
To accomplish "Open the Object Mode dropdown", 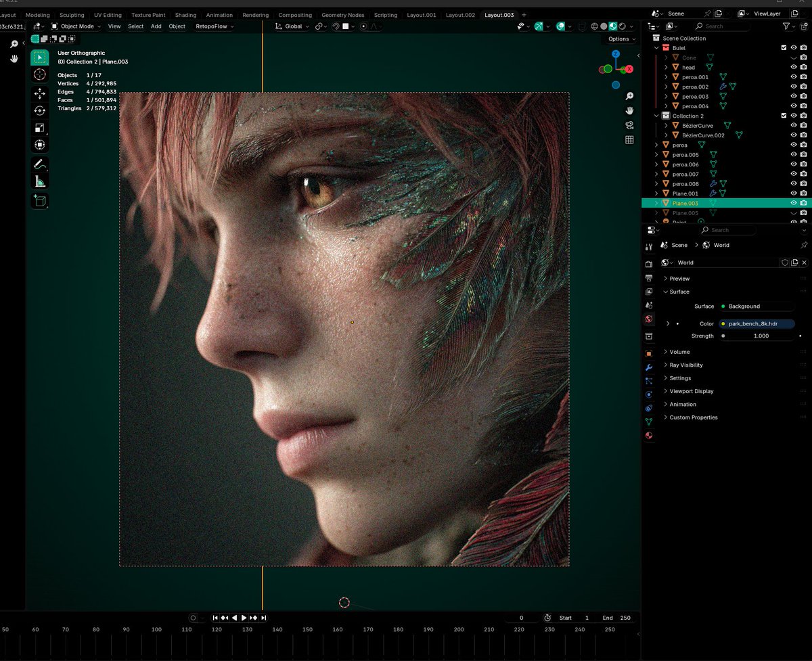I will pos(76,26).
